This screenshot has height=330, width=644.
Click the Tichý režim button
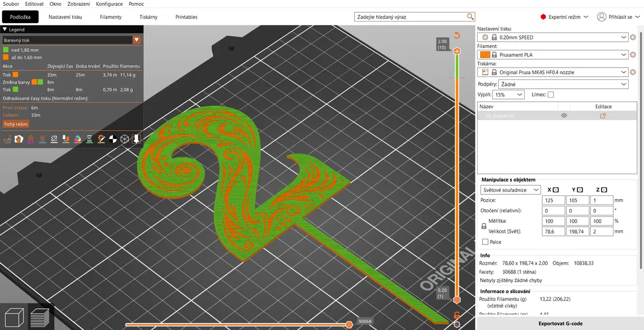coord(16,125)
